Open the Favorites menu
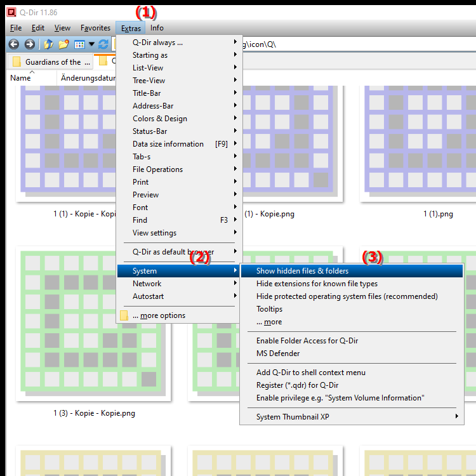 pyautogui.click(x=95, y=28)
